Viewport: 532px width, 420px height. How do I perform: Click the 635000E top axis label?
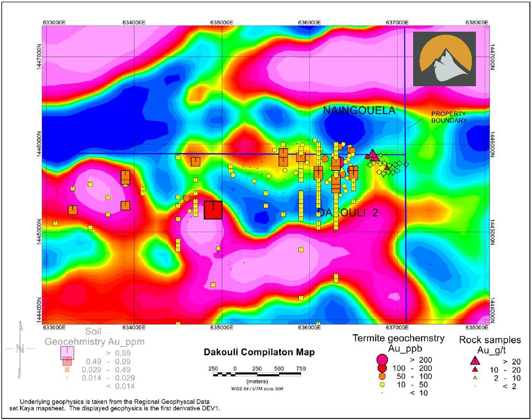tap(222, 22)
